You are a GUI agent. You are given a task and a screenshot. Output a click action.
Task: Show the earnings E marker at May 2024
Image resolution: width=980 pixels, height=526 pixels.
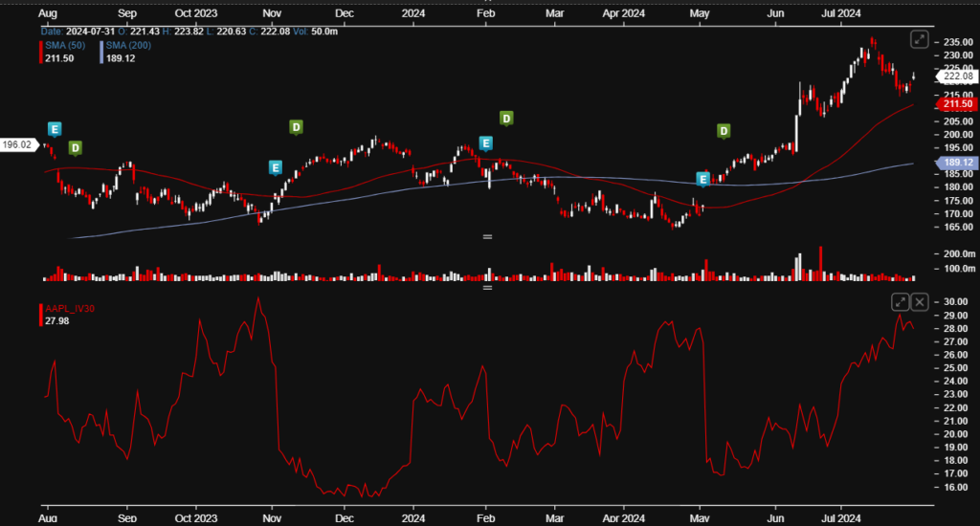703,180
